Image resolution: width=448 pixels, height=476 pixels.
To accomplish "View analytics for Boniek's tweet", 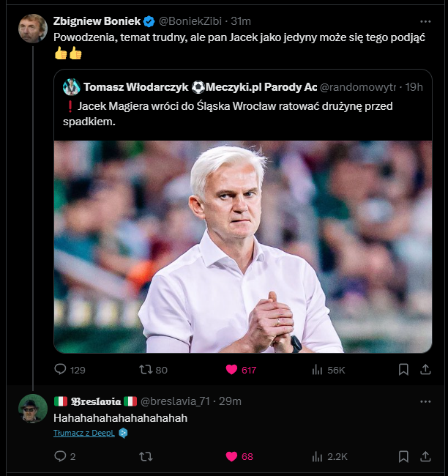I will pyautogui.click(x=318, y=370).
